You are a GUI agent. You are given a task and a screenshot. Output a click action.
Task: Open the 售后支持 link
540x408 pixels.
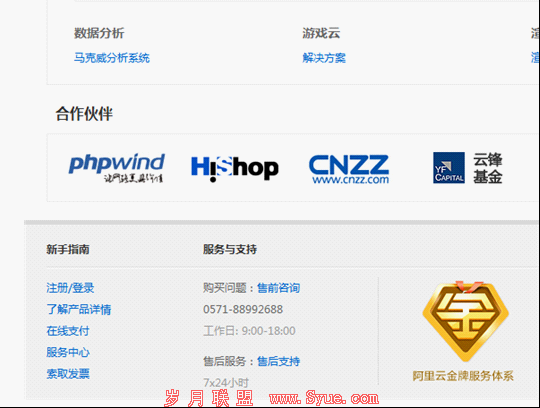[279, 361]
